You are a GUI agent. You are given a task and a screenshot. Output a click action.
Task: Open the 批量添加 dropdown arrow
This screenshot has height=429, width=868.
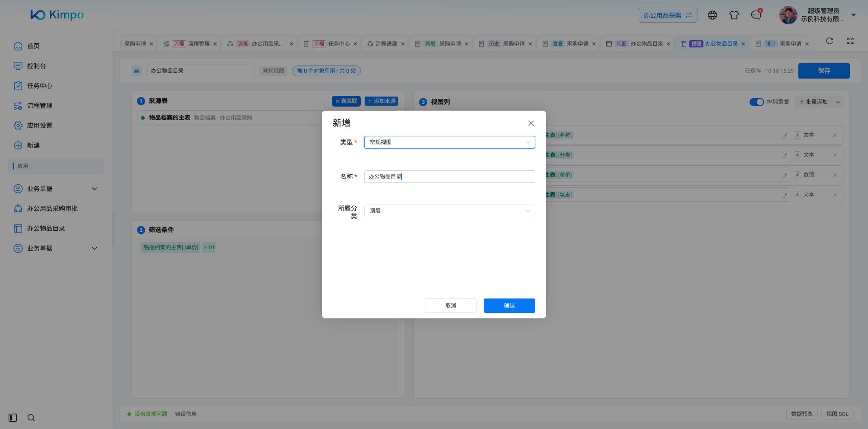click(x=838, y=102)
